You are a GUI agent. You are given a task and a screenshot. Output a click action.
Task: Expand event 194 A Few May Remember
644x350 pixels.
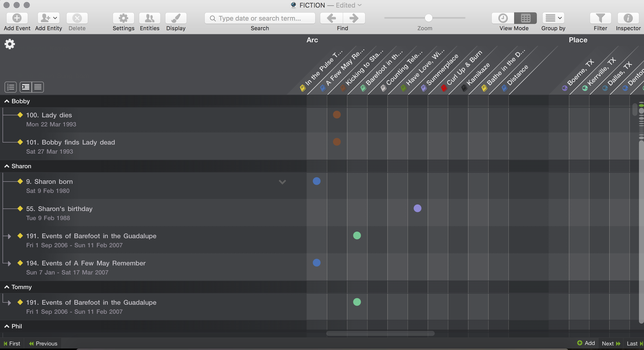pos(9,264)
